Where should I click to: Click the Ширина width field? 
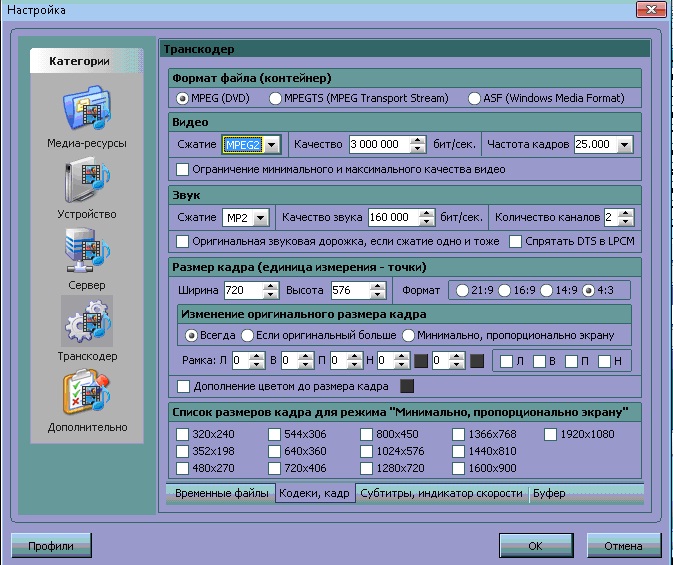click(243, 290)
